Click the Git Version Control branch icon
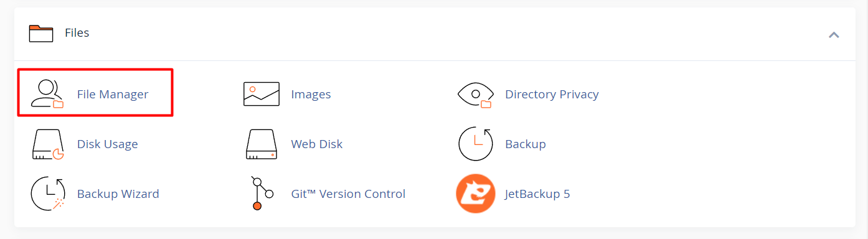This screenshot has height=239, width=868. click(262, 194)
